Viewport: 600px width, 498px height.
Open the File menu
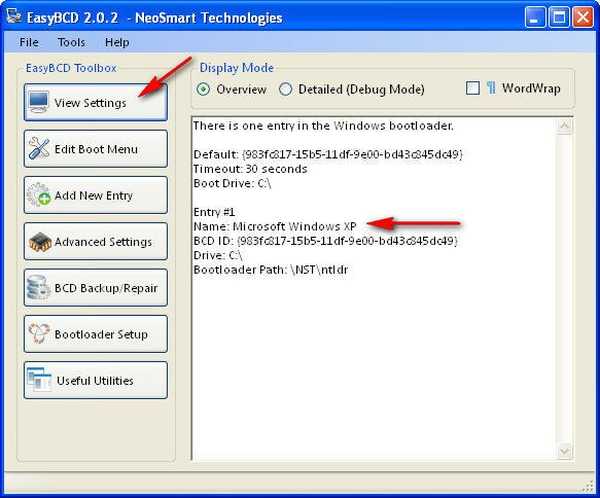click(x=31, y=42)
